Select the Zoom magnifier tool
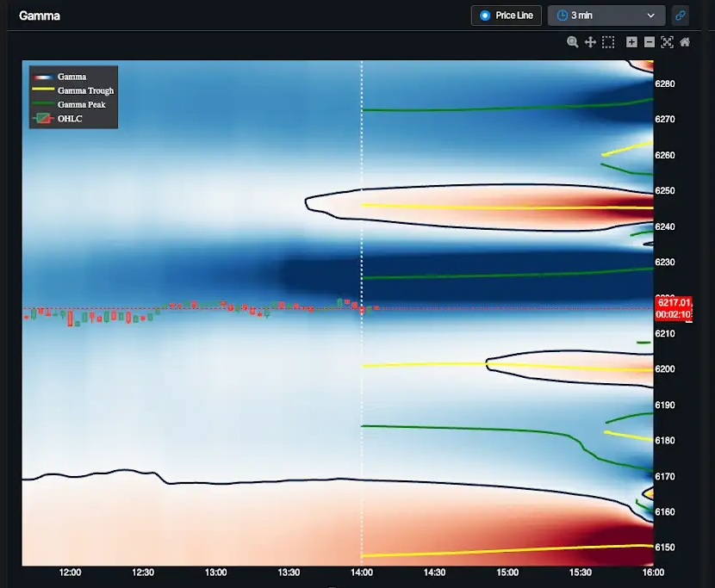Screen dimensions: 715x588 [572, 42]
